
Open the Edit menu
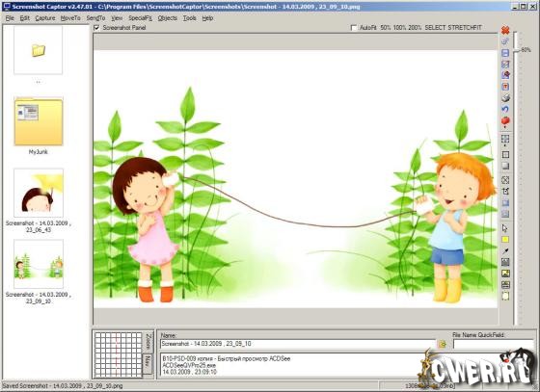pos(24,18)
